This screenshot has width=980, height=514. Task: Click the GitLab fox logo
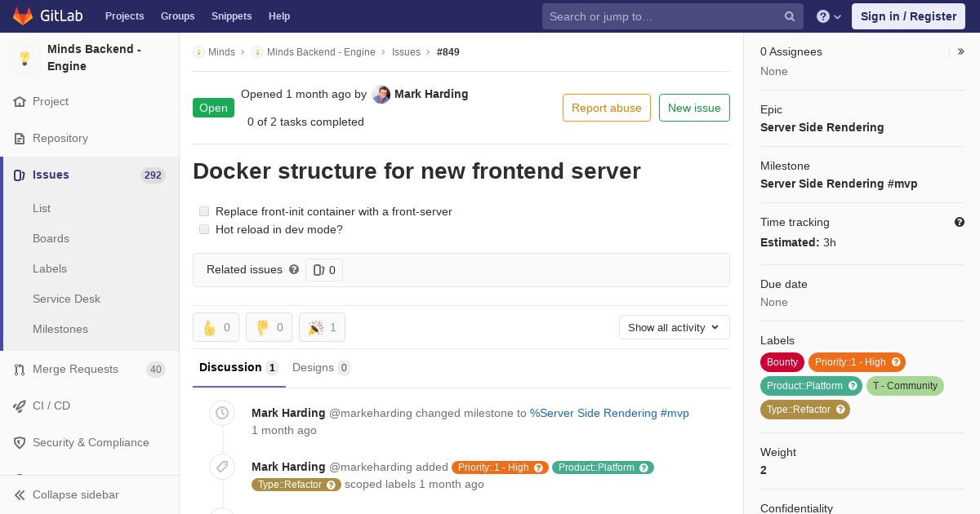point(23,16)
